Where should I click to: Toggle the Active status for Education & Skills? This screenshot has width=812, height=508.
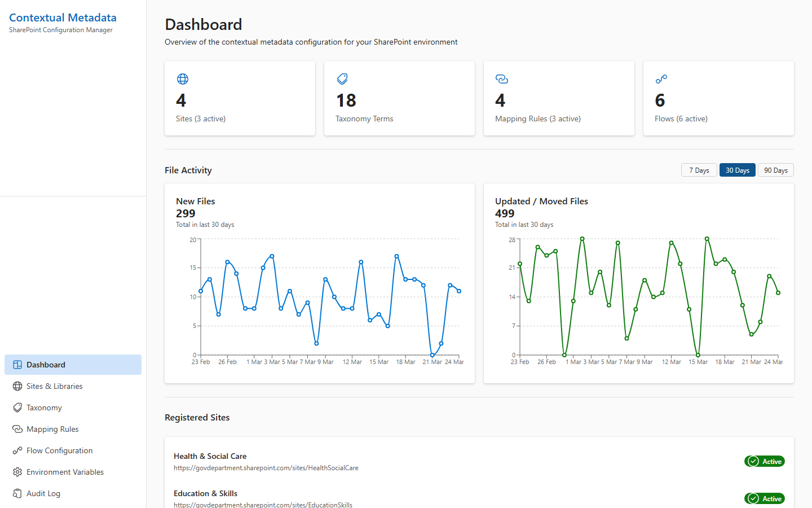click(x=765, y=498)
